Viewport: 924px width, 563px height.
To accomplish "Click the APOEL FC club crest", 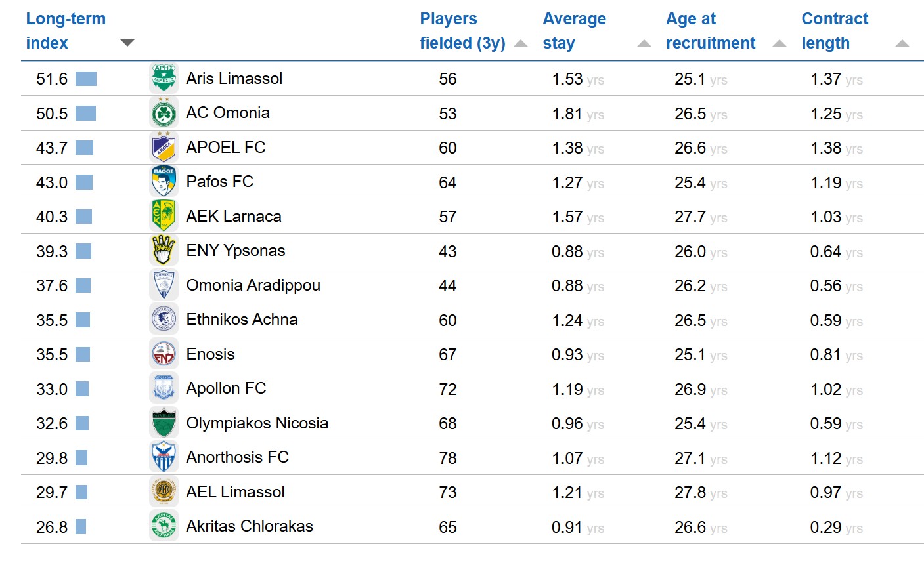I will coord(164,148).
